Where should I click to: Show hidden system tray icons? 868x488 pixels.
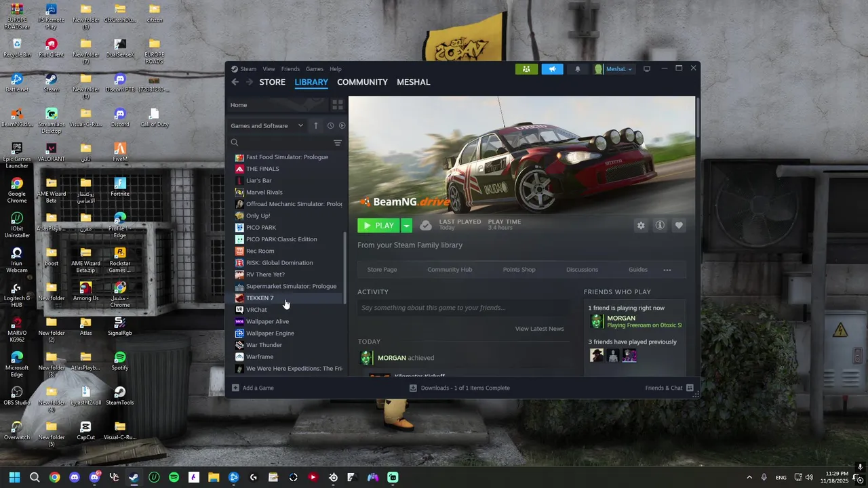click(x=749, y=477)
